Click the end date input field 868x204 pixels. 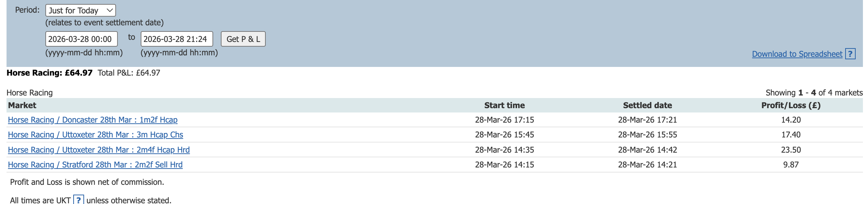[177, 39]
